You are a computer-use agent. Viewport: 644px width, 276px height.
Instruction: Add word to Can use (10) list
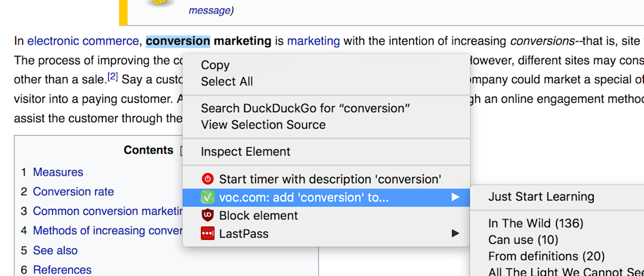523,240
